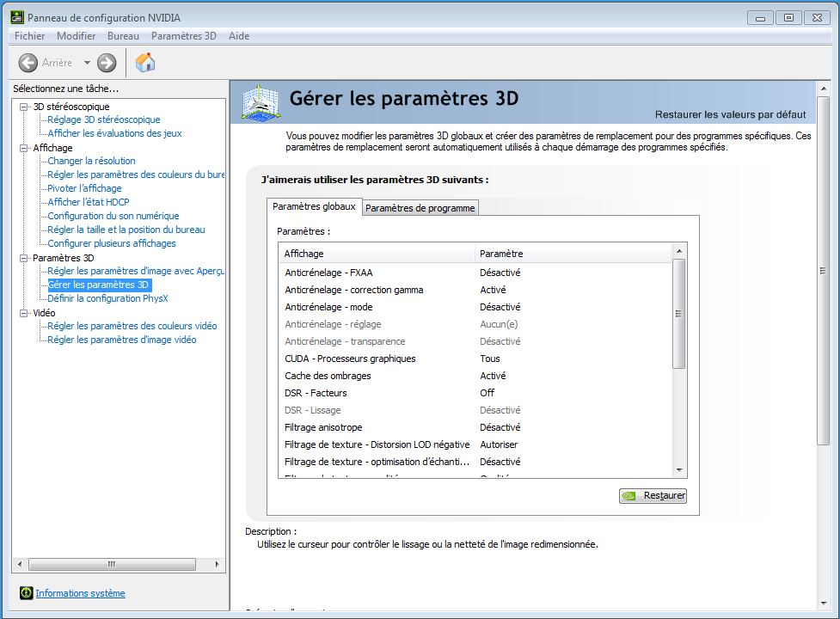Open the Back history dropdown arrow
Image resolution: width=840 pixels, height=619 pixels.
pyautogui.click(x=87, y=63)
